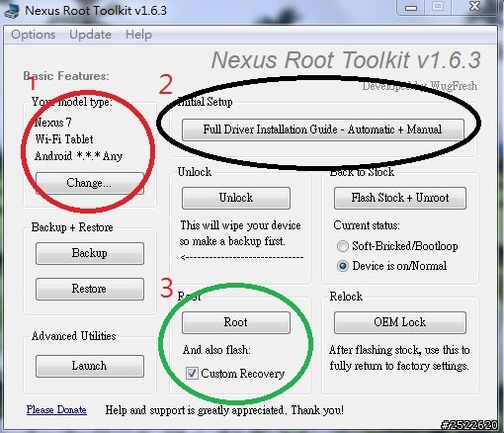Image resolution: width=504 pixels, height=433 pixels.
Task: Click the 'Backup + Restore' group label
Action: click(x=72, y=227)
